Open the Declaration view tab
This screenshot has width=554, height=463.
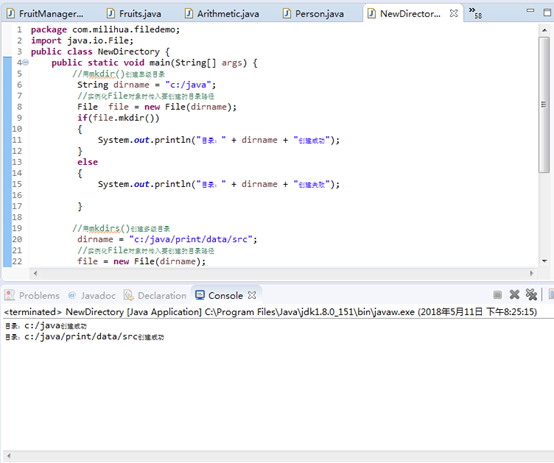(155, 295)
